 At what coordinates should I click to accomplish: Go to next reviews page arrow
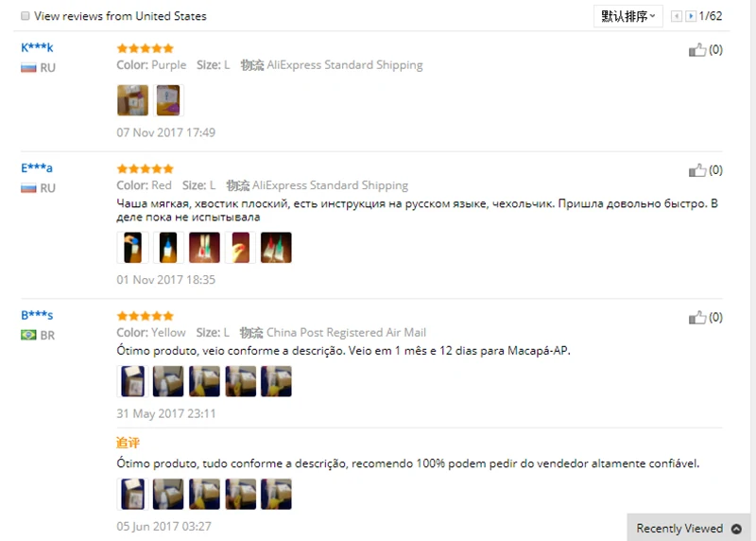click(691, 16)
